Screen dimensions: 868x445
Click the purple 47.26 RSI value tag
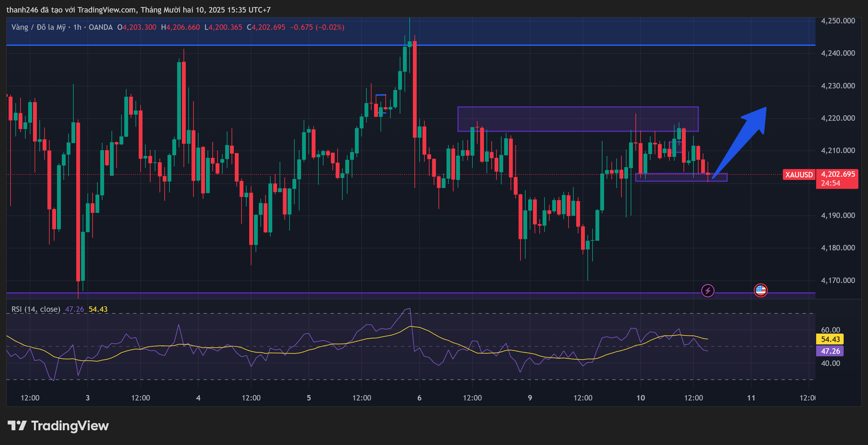click(x=830, y=351)
